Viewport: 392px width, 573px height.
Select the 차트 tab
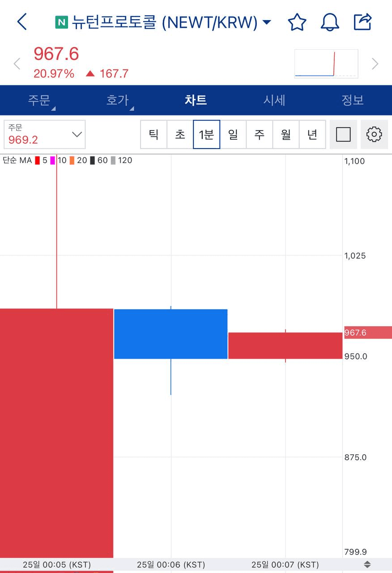[x=196, y=100]
